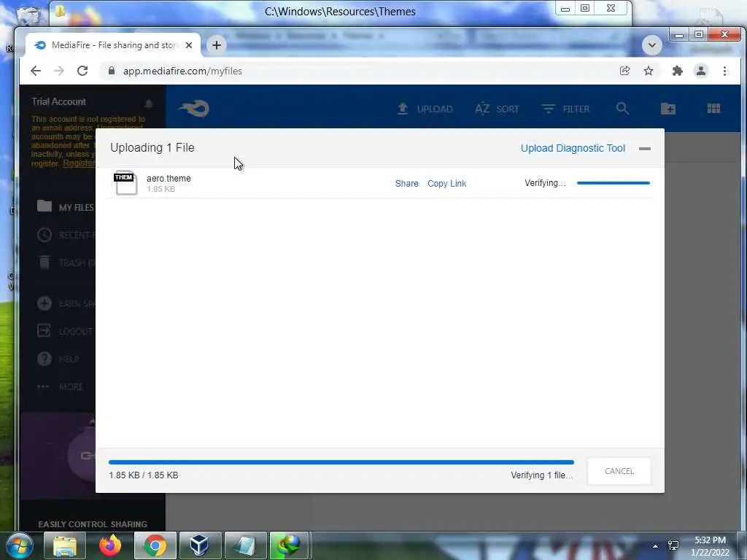Open the Windows Start button

pyautogui.click(x=19, y=545)
